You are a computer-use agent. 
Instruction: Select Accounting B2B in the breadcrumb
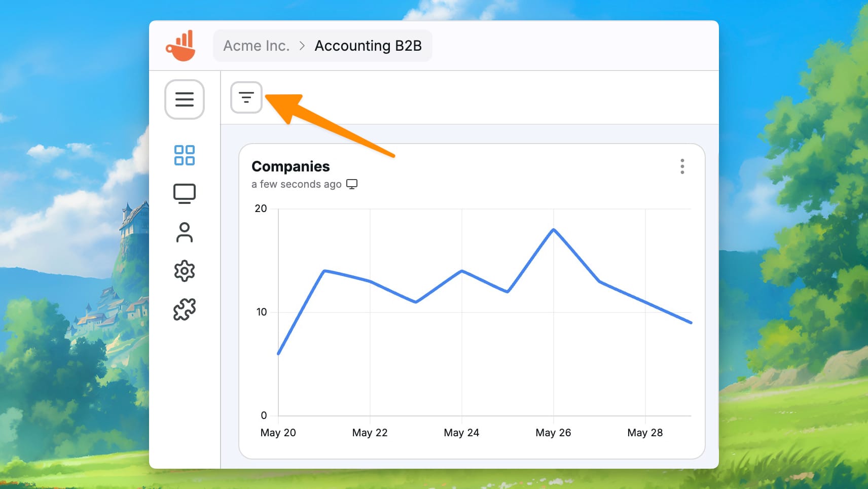368,46
